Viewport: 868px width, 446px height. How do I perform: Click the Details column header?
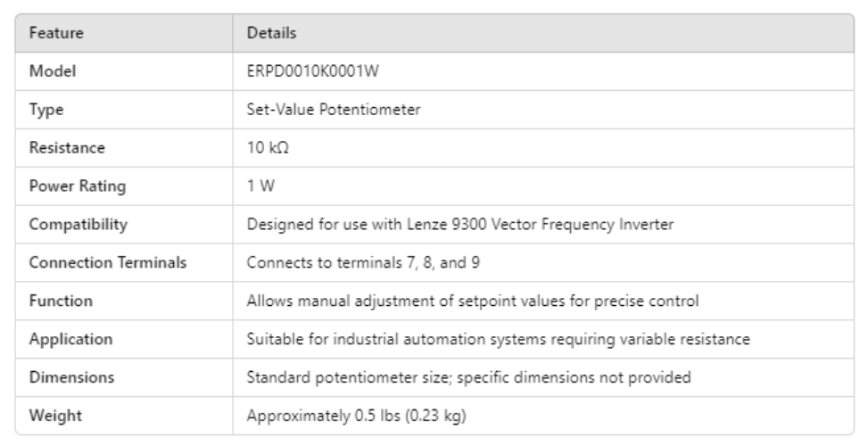pos(271,34)
